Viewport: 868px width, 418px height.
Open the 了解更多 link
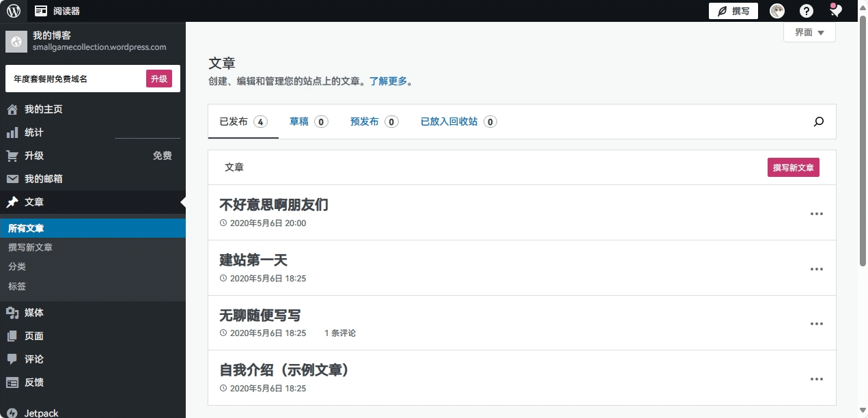388,81
